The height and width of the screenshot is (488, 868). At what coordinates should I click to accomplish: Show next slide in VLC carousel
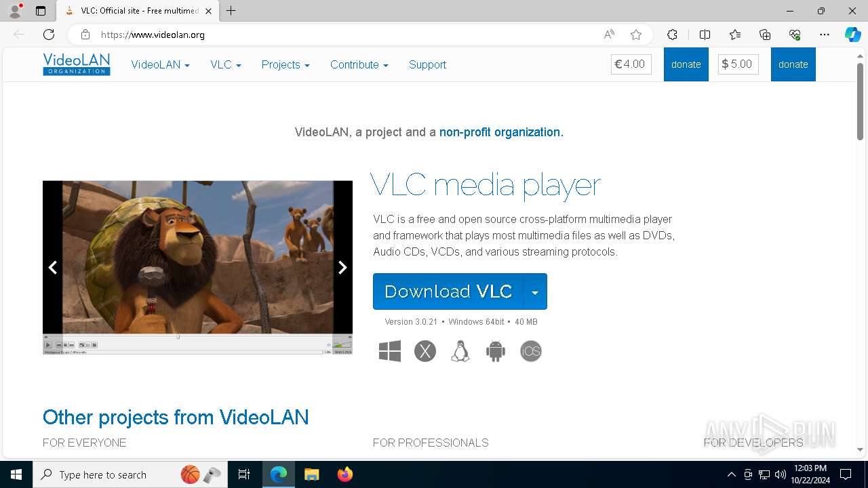[x=342, y=268]
